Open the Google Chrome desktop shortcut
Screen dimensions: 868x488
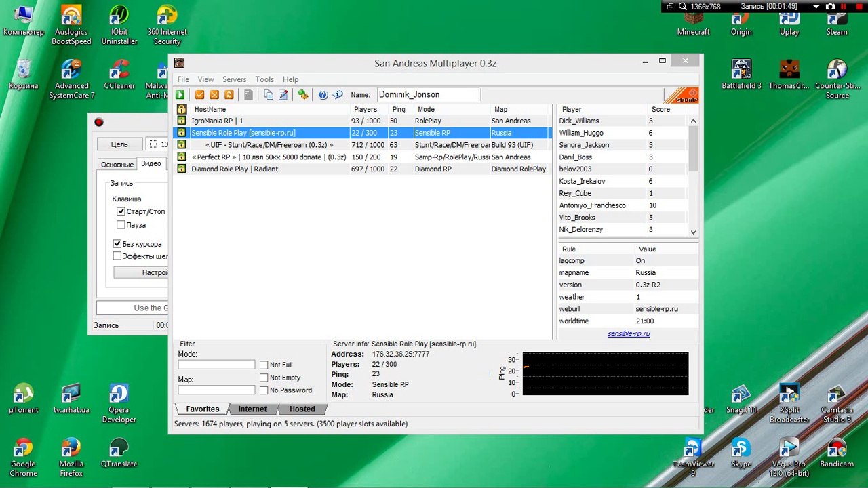(x=23, y=457)
